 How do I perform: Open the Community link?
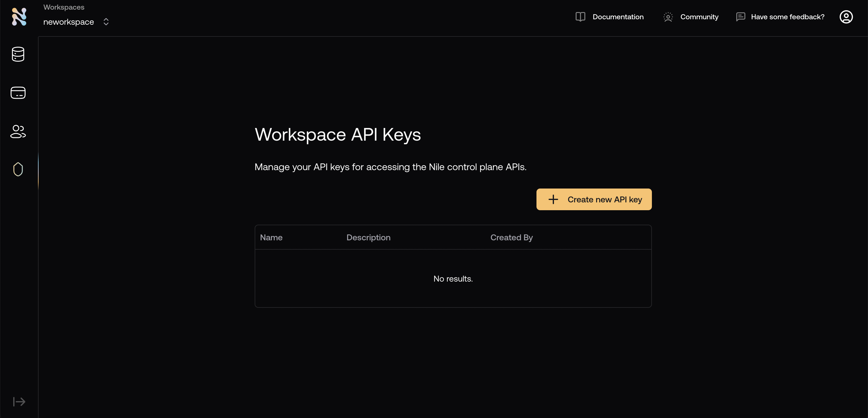click(699, 17)
